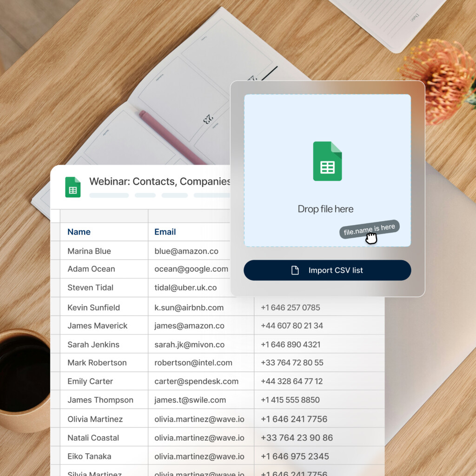
Task: Click the Sheets icon beside Webinar title
Action: click(73, 187)
